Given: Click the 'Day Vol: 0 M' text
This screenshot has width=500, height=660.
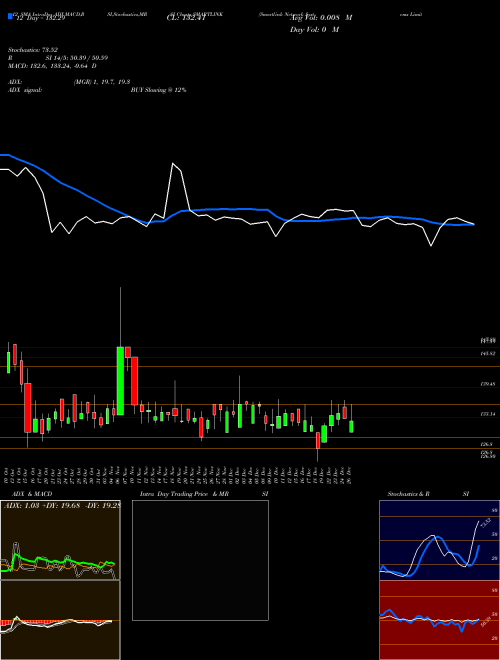Looking at the screenshot, I should (314, 29).
